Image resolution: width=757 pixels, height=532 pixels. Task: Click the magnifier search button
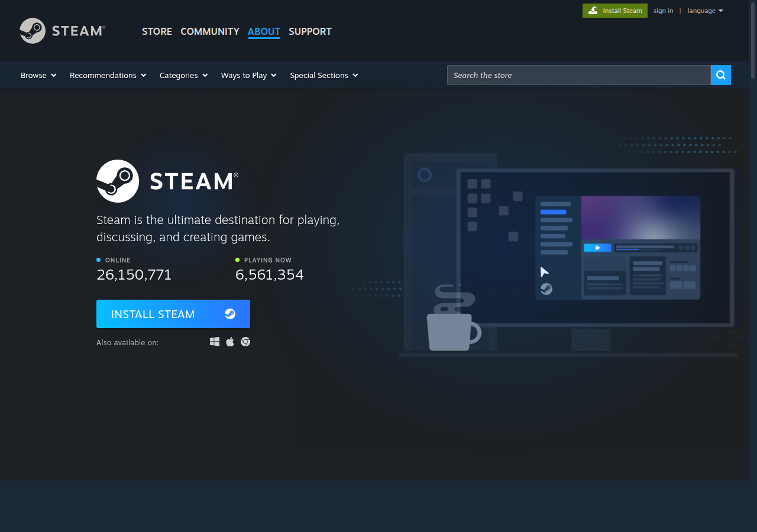tap(720, 75)
